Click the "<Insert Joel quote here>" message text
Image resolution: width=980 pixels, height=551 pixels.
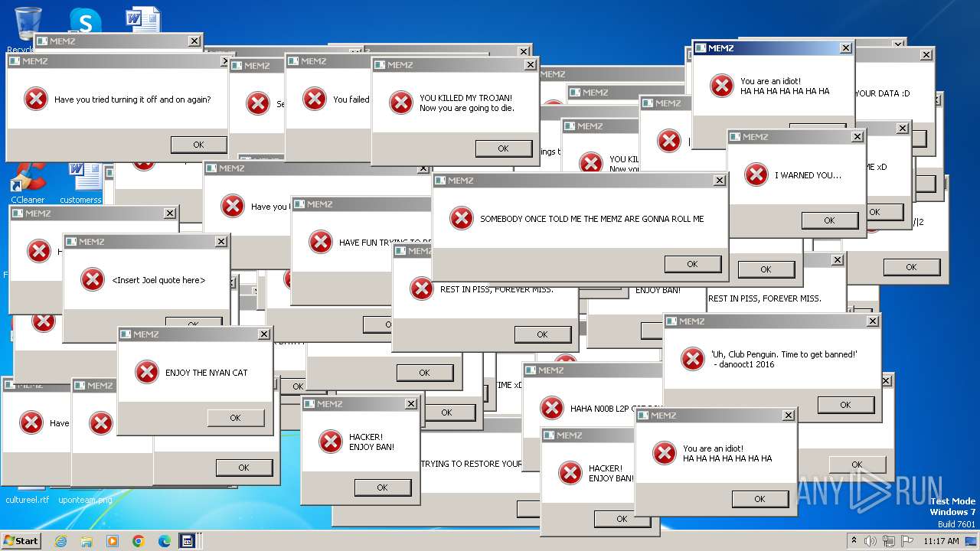pyautogui.click(x=158, y=280)
